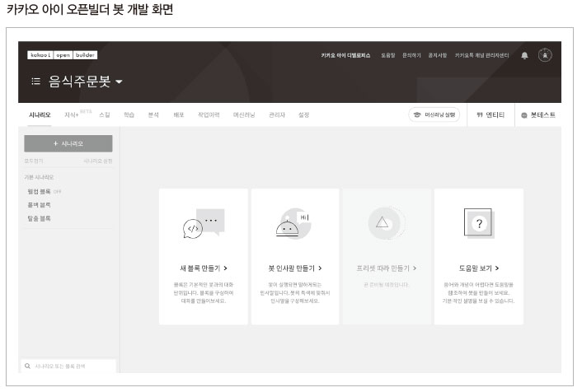Open the 엔티티 panel button
582x392 pixels.
490,115
